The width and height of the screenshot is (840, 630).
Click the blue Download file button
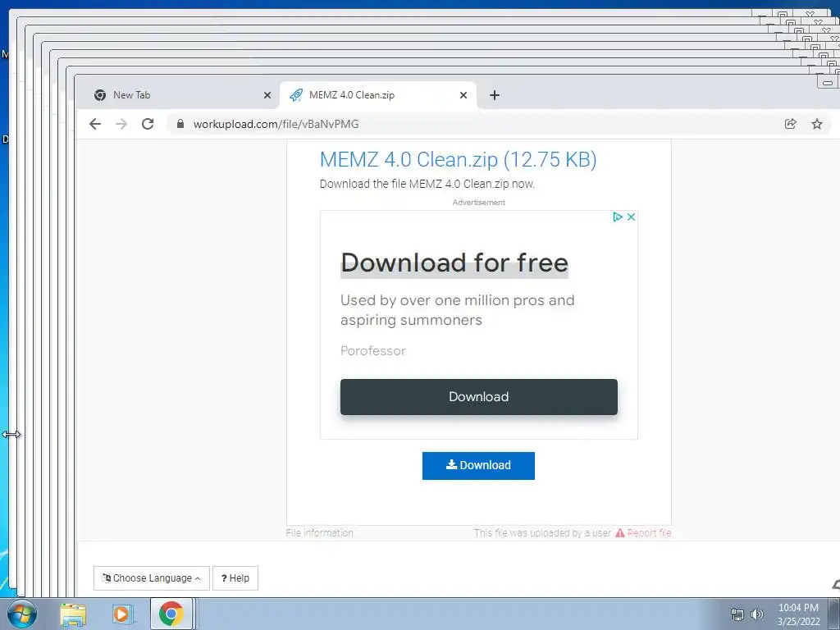(x=478, y=466)
